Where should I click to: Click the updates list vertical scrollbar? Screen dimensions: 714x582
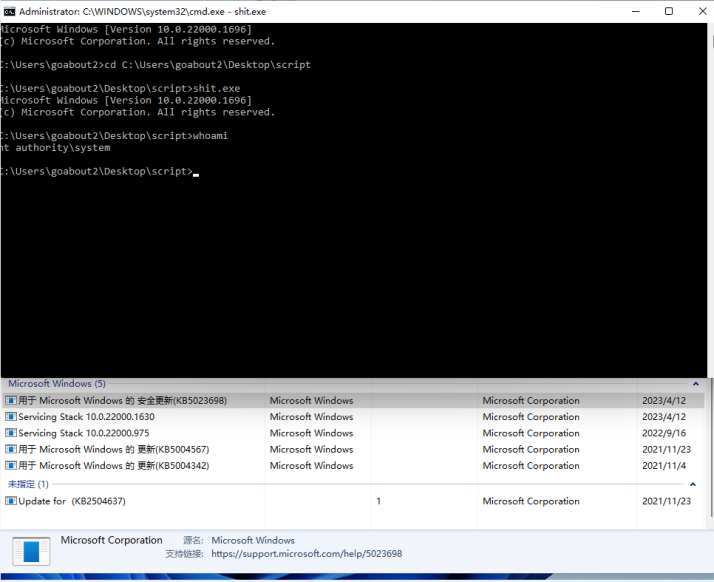711,449
